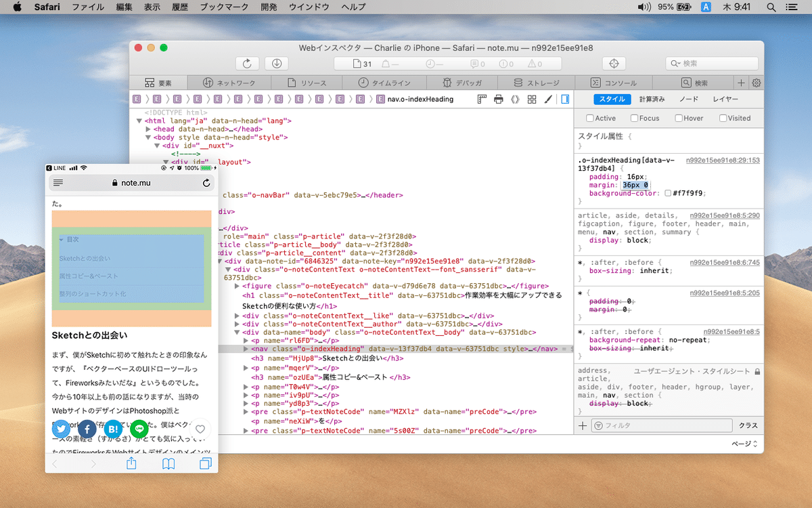Viewport: 812px width, 508px height.
Task: Open the input source A icon
Action: 706,7
